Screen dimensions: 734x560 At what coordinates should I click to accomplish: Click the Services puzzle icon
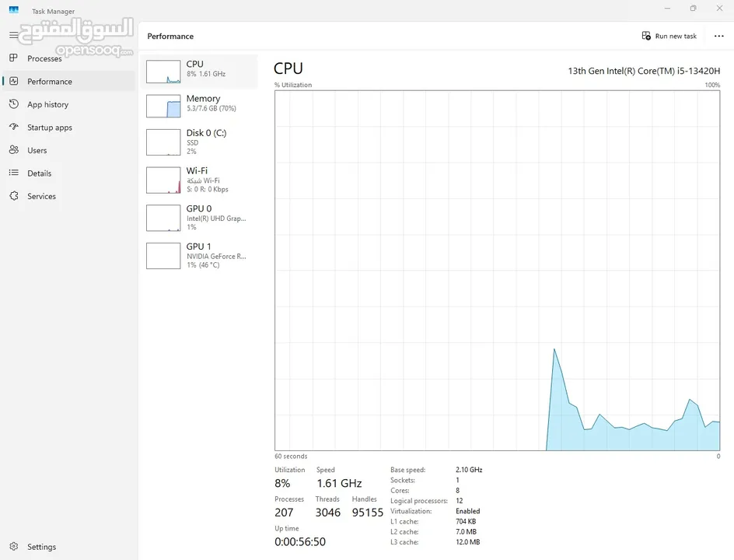pyautogui.click(x=13, y=196)
